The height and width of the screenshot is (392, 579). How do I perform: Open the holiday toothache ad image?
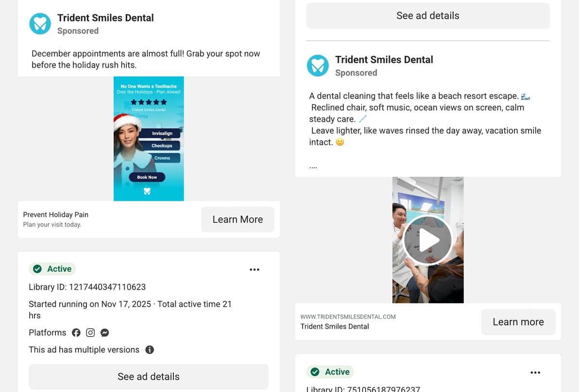coord(149,139)
